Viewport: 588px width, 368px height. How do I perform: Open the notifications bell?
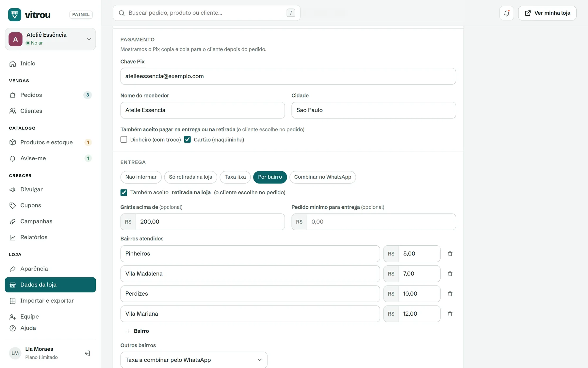click(x=507, y=13)
